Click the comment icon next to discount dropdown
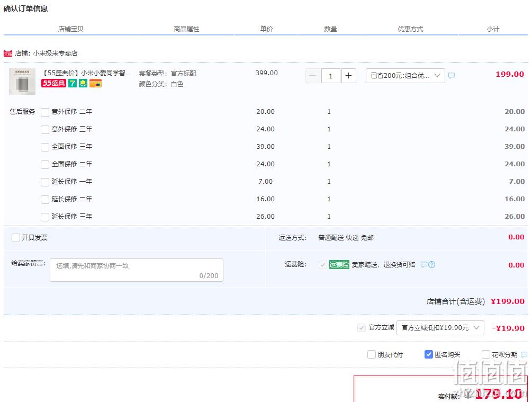This screenshot has height=402, width=532. [x=452, y=75]
